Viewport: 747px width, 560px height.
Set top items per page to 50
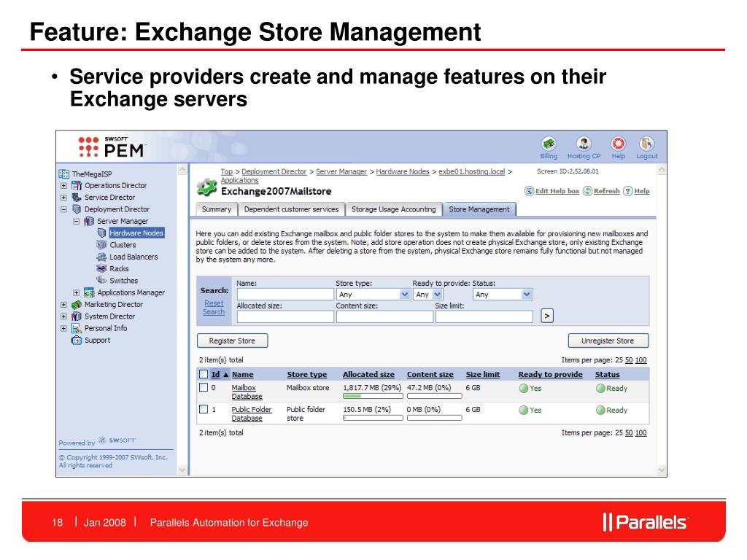coord(629,360)
